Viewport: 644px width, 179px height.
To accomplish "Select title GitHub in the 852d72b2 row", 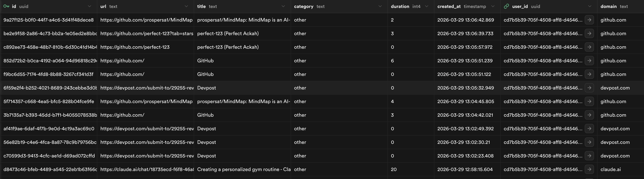I will tap(242, 61).
